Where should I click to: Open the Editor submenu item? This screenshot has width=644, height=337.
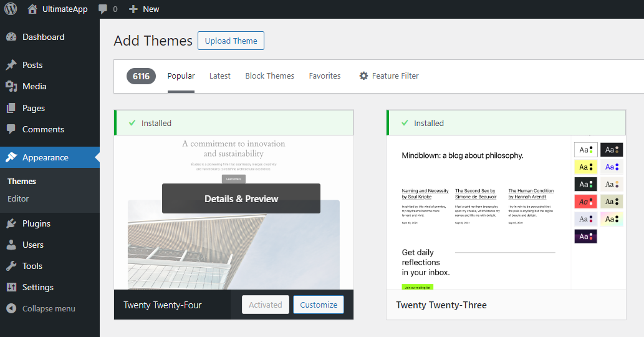pyautogui.click(x=18, y=198)
